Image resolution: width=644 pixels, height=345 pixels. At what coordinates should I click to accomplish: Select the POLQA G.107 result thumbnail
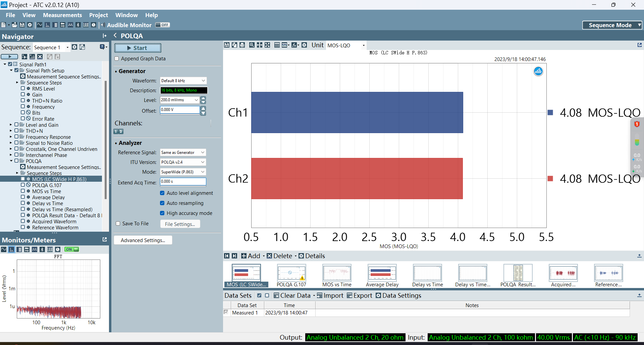(x=291, y=276)
